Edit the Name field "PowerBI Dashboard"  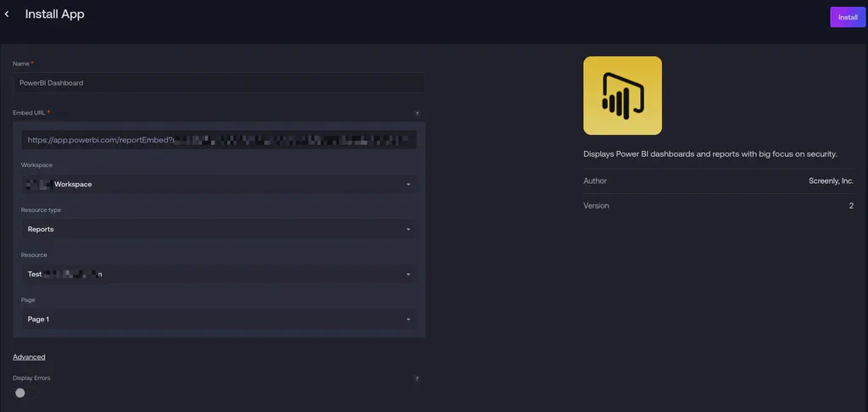pos(220,82)
